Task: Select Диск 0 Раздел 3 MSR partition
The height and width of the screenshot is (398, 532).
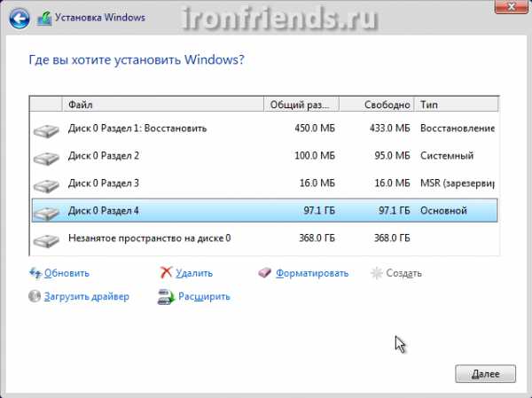Action: point(264,183)
